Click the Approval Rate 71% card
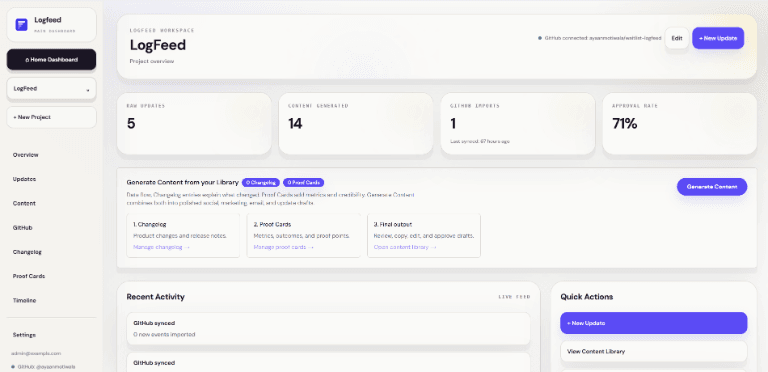This screenshot has width=768, height=372. pos(680,124)
